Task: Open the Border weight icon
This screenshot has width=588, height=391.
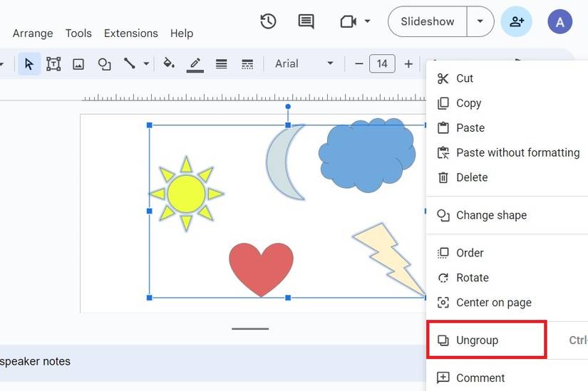Action: pyautogui.click(x=221, y=64)
